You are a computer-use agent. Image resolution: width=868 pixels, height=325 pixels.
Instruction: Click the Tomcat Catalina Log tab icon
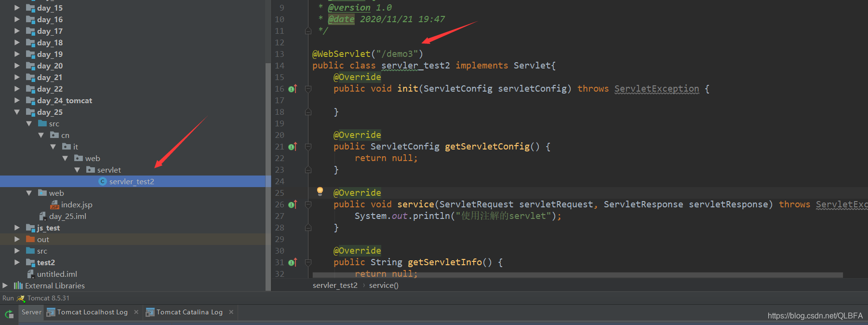[x=150, y=312]
